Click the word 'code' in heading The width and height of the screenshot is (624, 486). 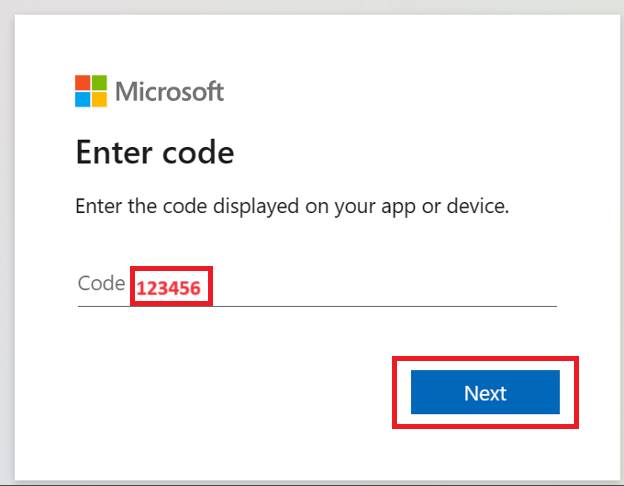pos(198,152)
